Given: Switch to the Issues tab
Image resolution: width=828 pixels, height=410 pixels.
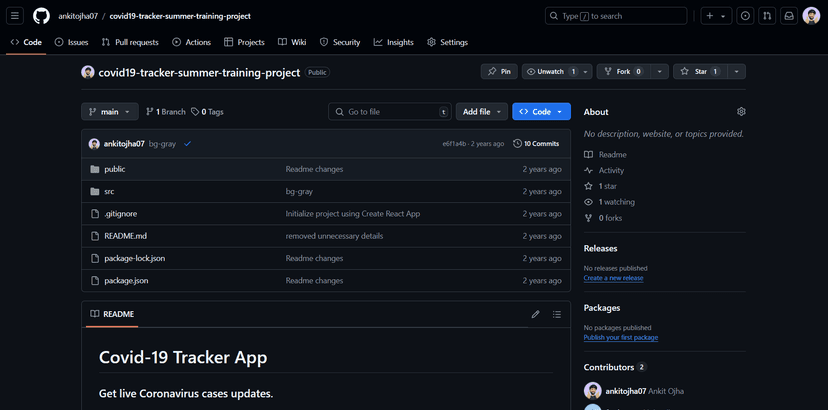Looking at the screenshot, I should coord(72,42).
